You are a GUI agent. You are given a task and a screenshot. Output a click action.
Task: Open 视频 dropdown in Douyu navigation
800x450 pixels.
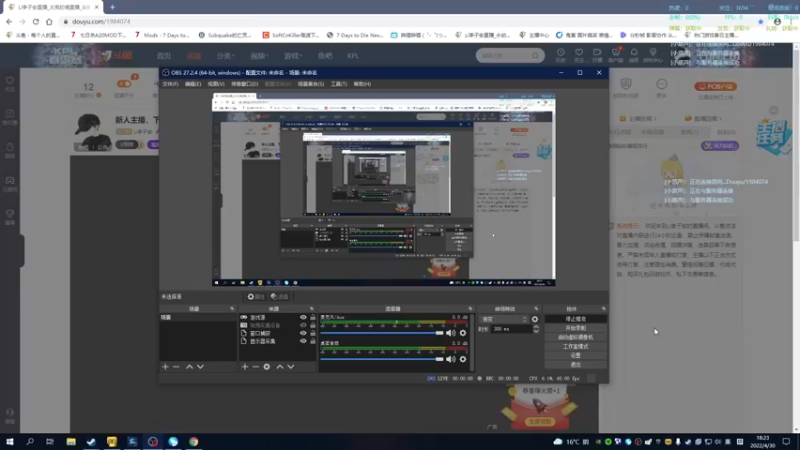(259, 56)
